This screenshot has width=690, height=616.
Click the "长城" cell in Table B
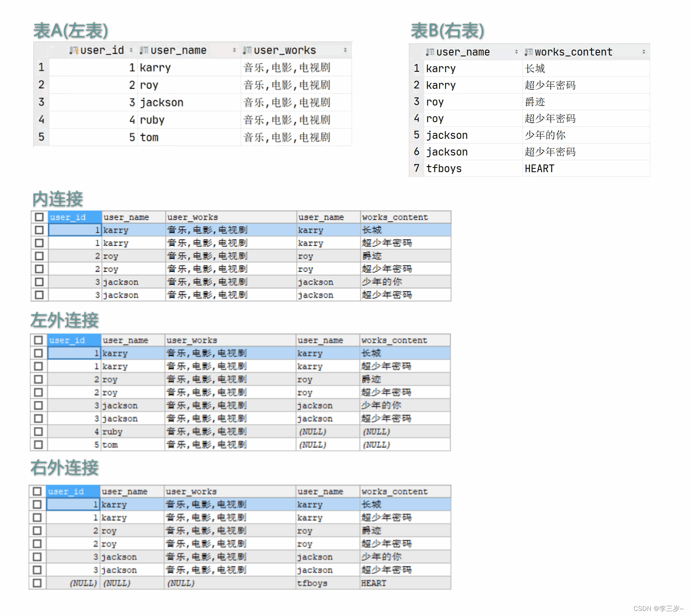[x=586, y=68]
